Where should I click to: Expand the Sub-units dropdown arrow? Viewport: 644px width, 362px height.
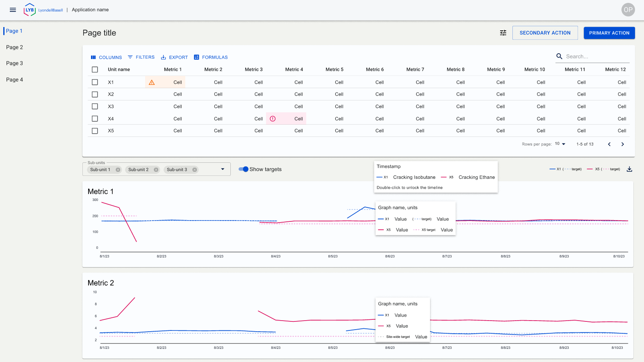(x=223, y=169)
